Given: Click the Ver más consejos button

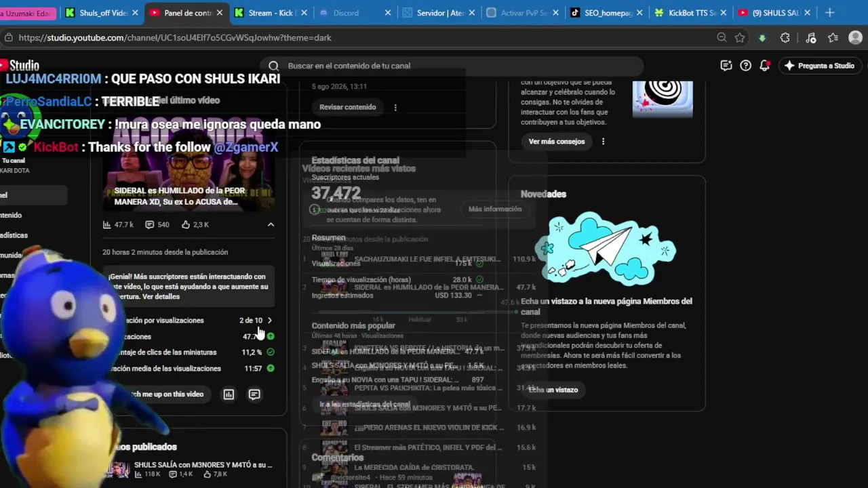Looking at the screenshot, I should pos(557,142).
